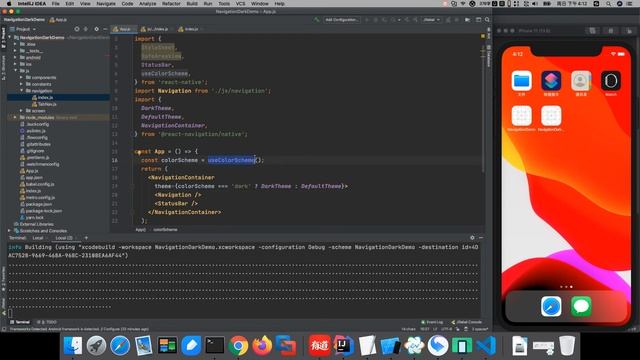Open the Global dropdown in toolbar
This screenshot has height=360, width=640.
click(x=431, y=20)
